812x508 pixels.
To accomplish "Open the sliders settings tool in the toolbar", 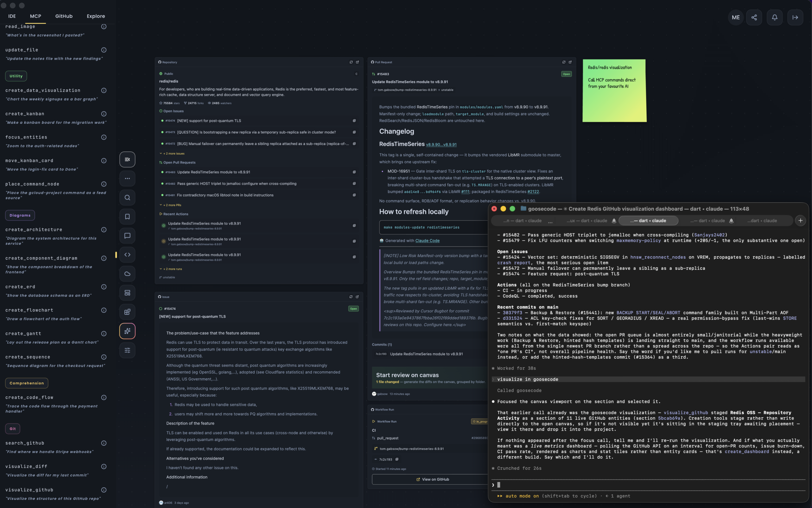I will (x=127, y=350).
